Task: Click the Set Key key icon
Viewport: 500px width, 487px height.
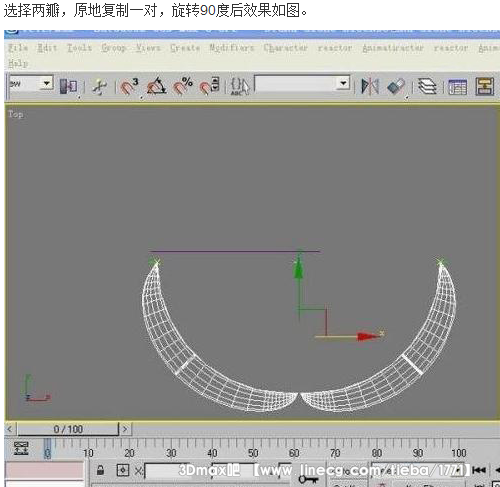Action: 308,479
